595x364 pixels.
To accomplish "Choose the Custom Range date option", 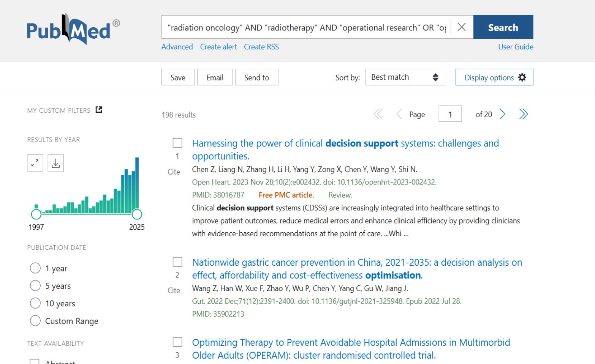I will coord(35,321).
